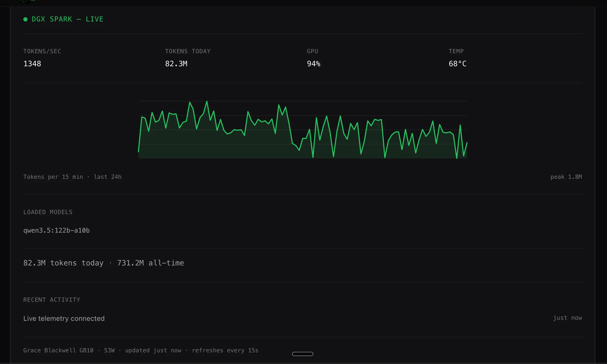The width and height of the screenshot is (607, 364).
Task: Click the green live status dot
Action: point(25,19)
